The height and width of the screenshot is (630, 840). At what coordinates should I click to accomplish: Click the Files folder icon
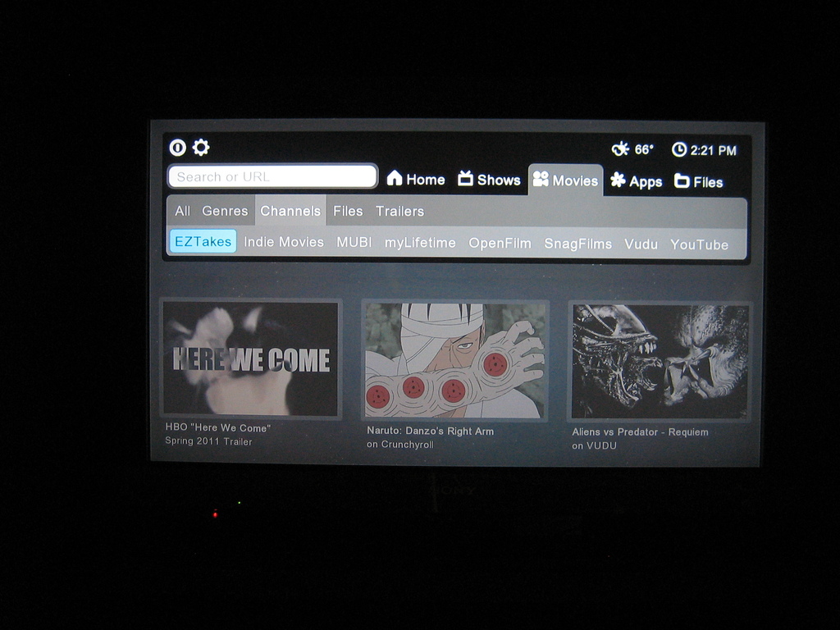tap(682, 180)
